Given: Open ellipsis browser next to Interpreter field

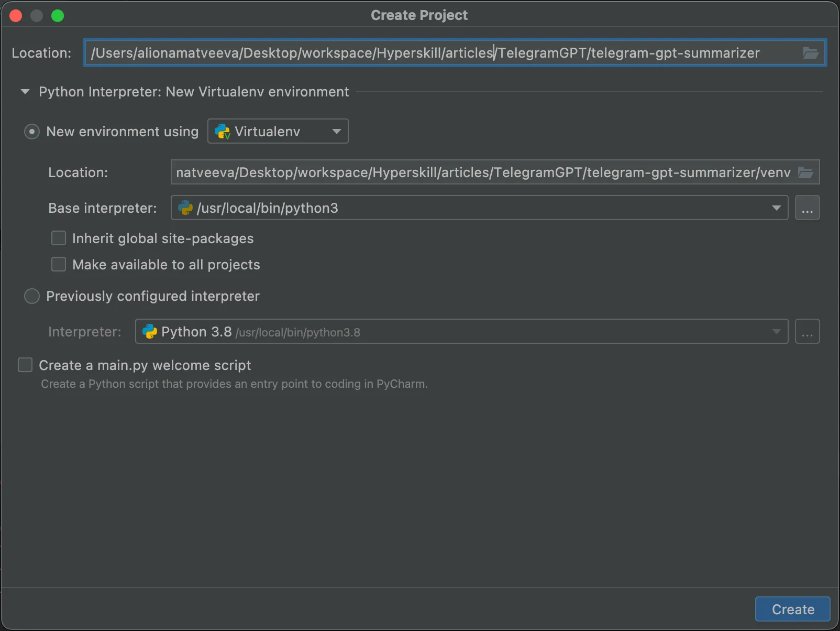Looking at the screenshot, I should coord(808,331).
